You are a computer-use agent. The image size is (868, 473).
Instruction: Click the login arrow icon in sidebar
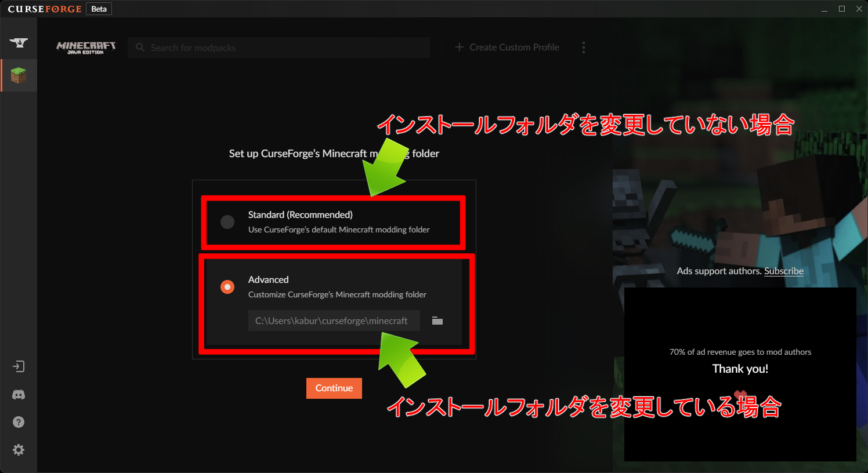19,366
